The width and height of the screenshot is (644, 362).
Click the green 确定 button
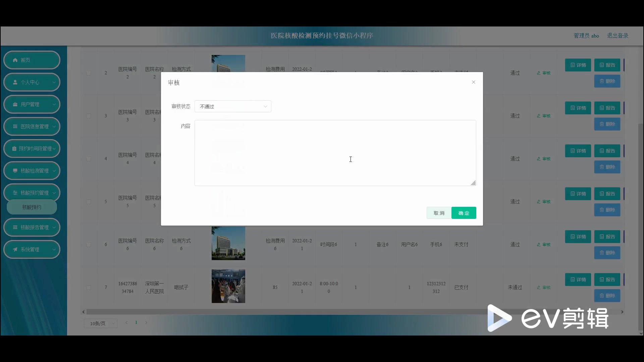[464, 213]
